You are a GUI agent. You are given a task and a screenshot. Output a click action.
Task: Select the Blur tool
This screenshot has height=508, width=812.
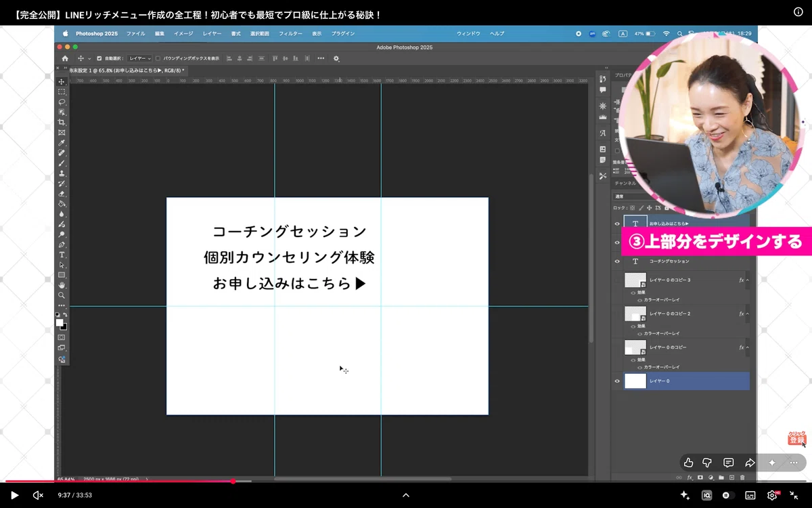click(x=62, y=214)
